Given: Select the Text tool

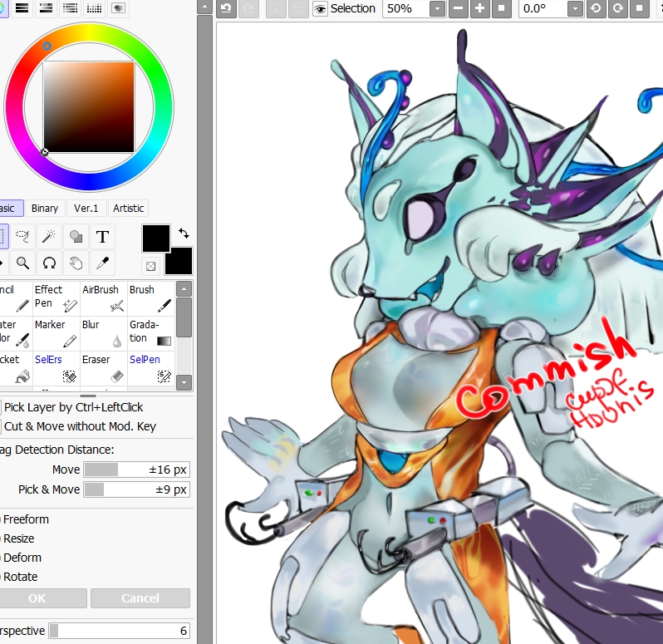Looking at the screenshot, I should (102, 237).
